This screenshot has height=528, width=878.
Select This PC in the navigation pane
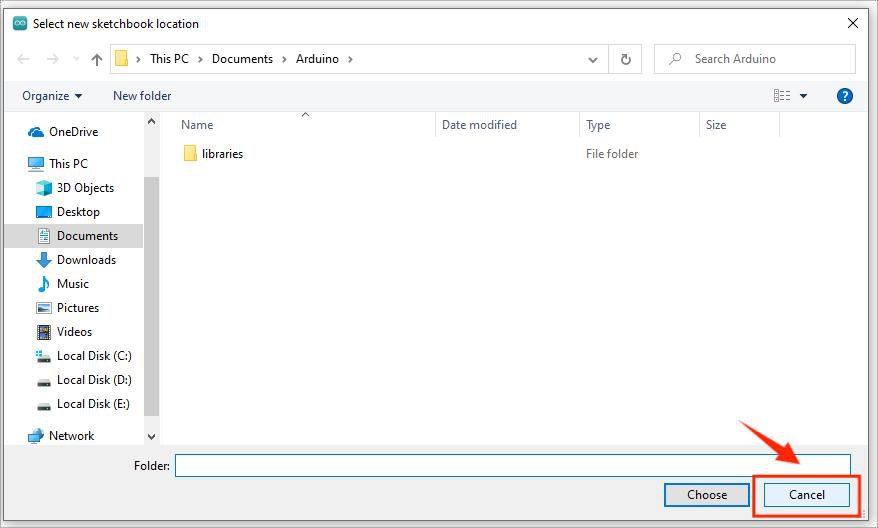[x=68, y=163]
